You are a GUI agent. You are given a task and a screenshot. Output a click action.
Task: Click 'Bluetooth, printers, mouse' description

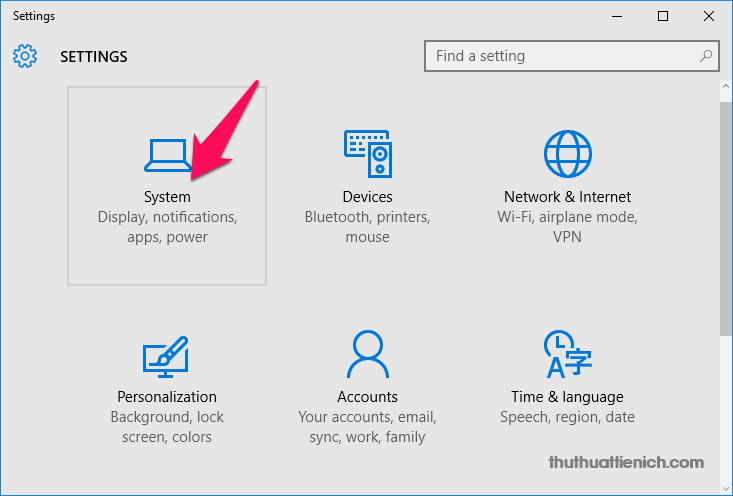click(367, 227)
